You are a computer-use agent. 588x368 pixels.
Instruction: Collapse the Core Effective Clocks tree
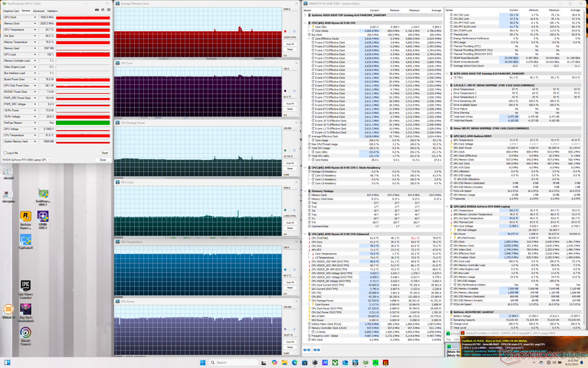click(x=309, y=39)
